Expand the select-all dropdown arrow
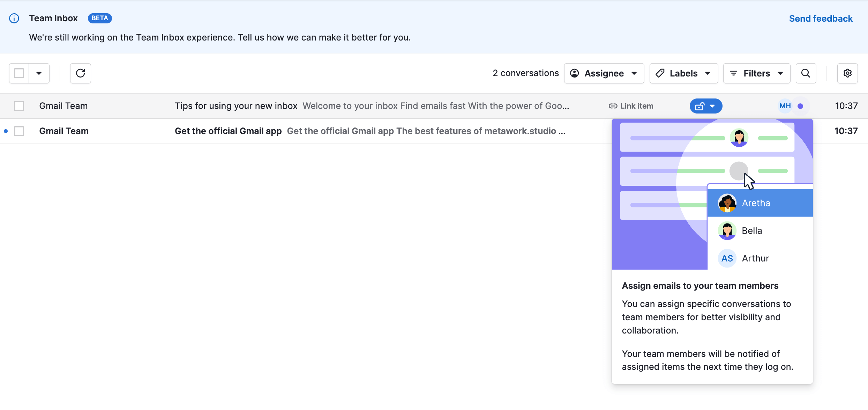The height and width of the screenshot is (410, 868). click(x=39, y=73)
